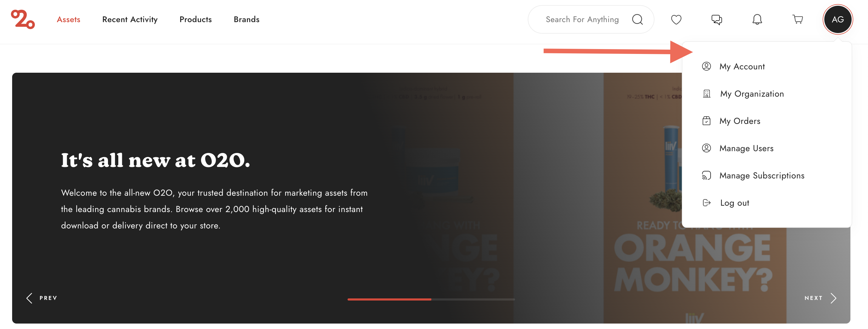The height and width of the screenshot is (329, 868).
Task: Click the left chevron beside PREV
Action: click(x=29, y=298)
